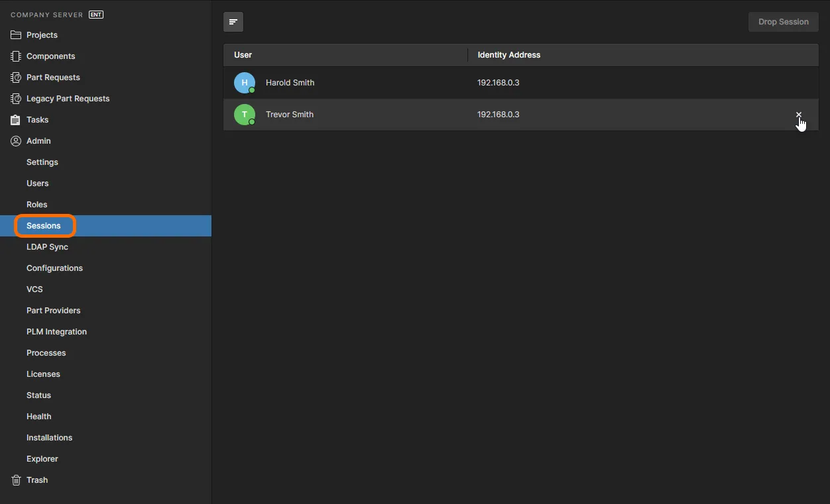Open the Trash
Screen dimensions: 830x504
tap(37, 480)
